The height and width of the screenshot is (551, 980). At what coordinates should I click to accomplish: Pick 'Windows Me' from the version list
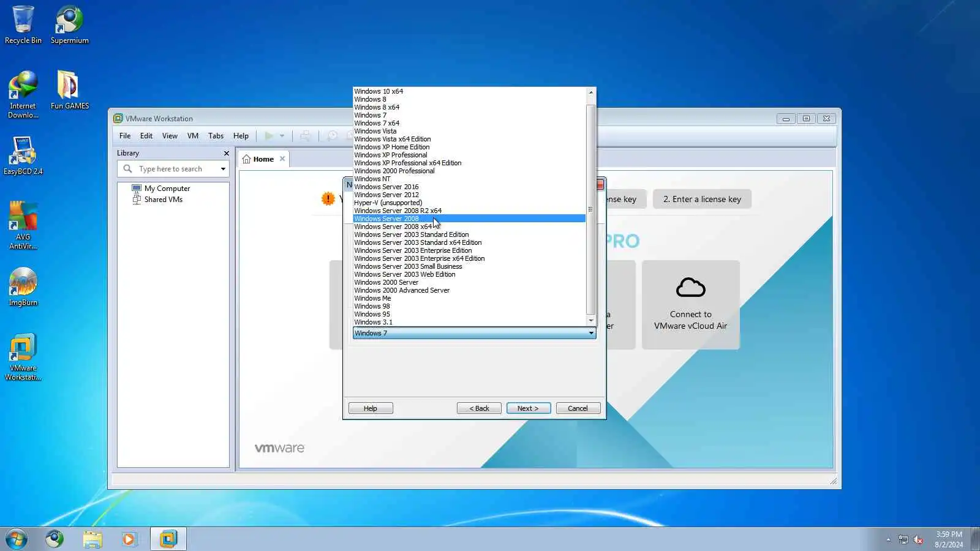coord(469,298)
